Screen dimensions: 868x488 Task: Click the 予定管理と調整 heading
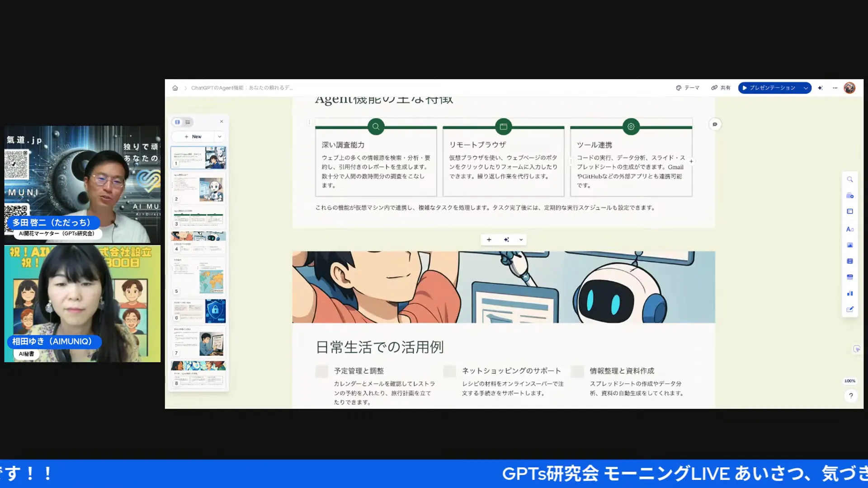click(359, 371)
